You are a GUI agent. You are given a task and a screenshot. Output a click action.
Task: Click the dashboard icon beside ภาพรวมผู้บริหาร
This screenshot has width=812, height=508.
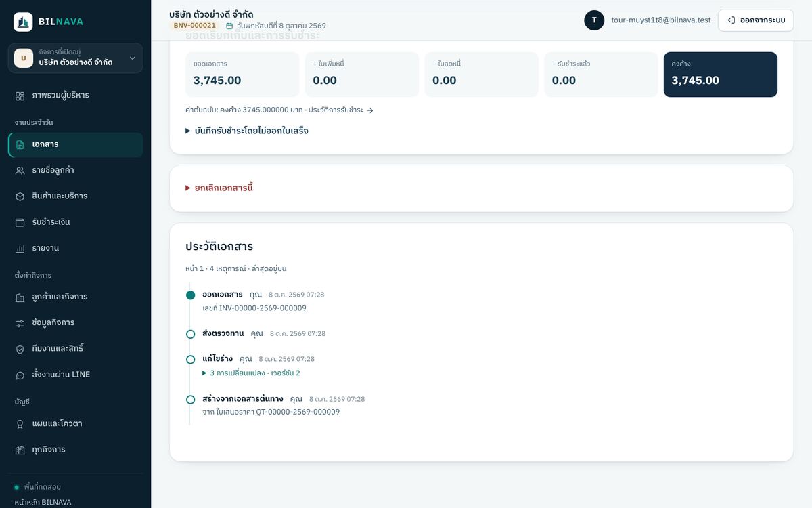[20, 96]
